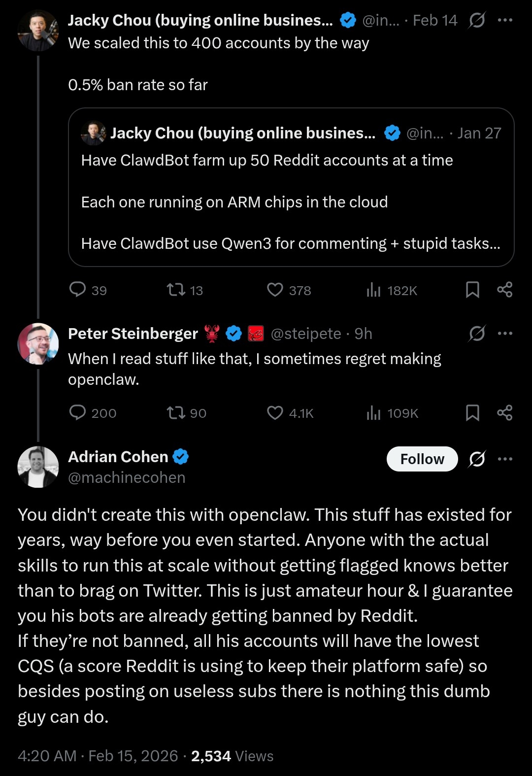Bookmark Jacky Chou's ban rate post

[x=472, y=290]
